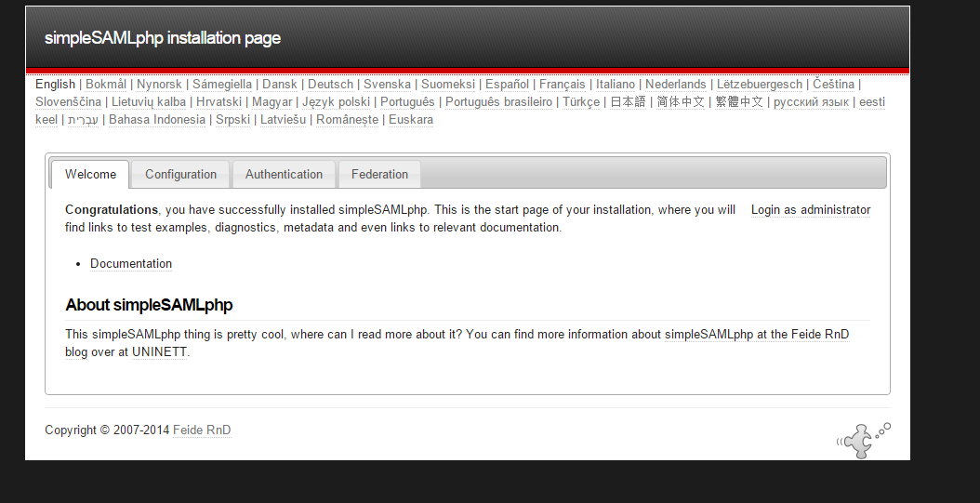The width and height of the screenshot is (980, 503).
Task: Click the Feide RnD copyright link
Action: 202,430
